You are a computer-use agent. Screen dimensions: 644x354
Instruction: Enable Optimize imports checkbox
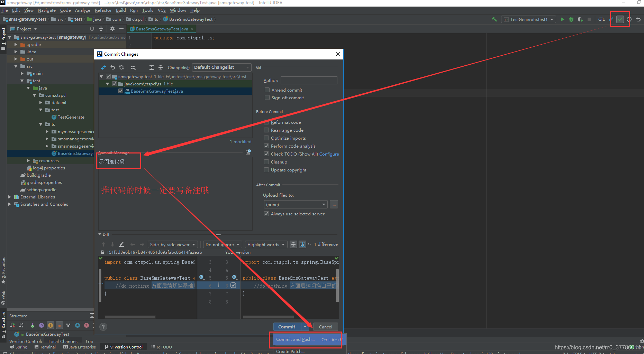(x=266, y=138)
